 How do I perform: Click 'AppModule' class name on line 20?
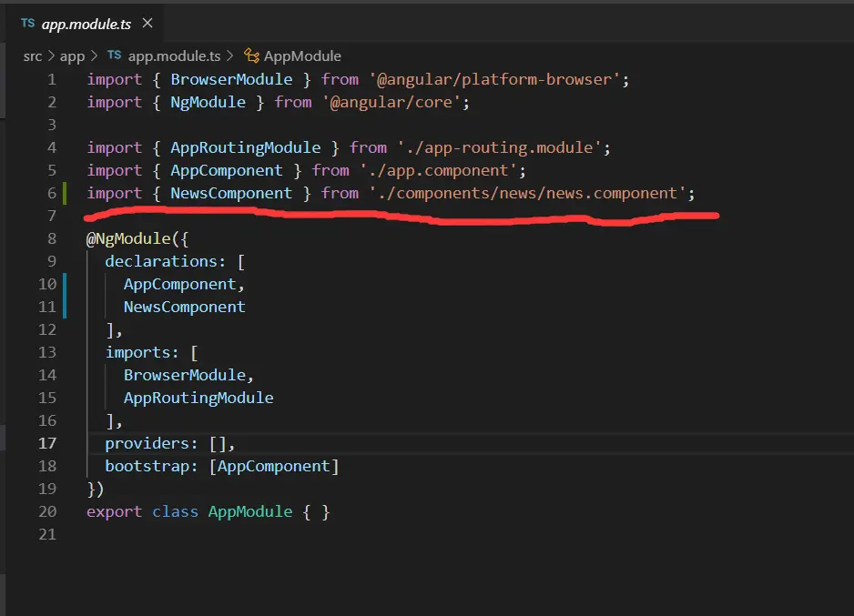coord(250,511)
